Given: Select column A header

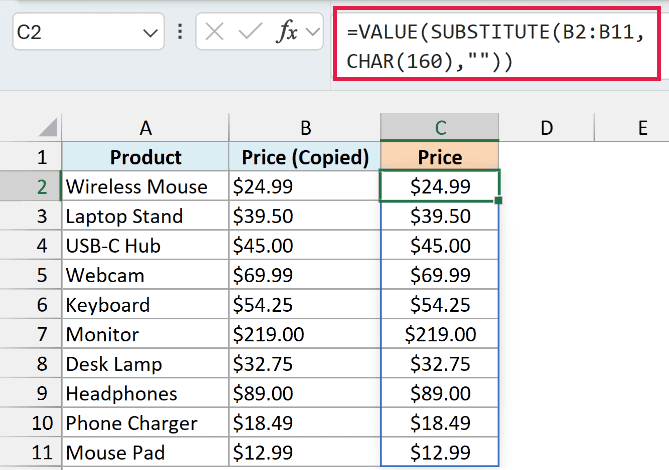Looking at the screenshot, I should point(145,128).
